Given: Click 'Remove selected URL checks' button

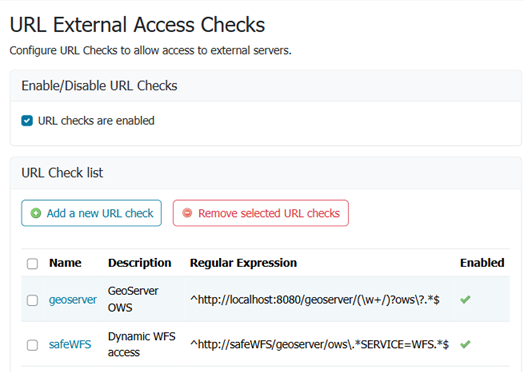Looking at the screenshot, I should pos(261,213).
